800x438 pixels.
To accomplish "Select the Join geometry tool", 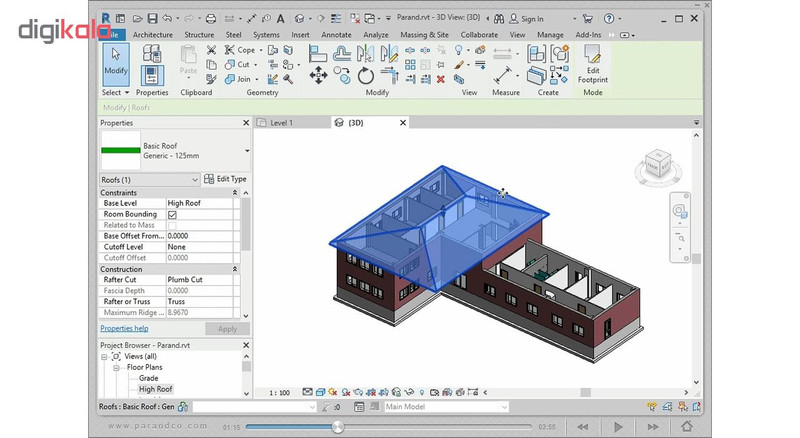I will pos(238,79).
